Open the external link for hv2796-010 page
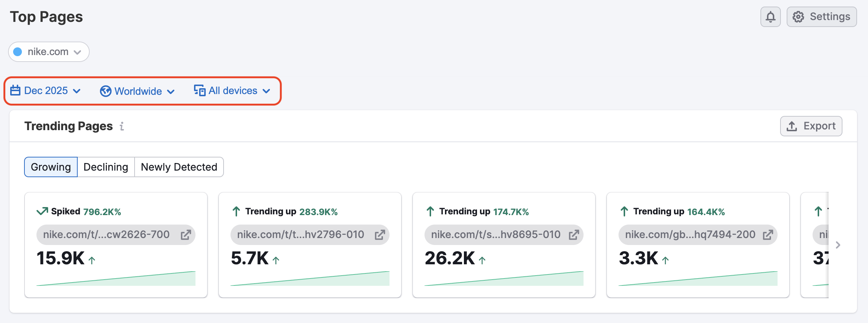Image resolution: width=868 pixels, height=323 pixels. 380,235
